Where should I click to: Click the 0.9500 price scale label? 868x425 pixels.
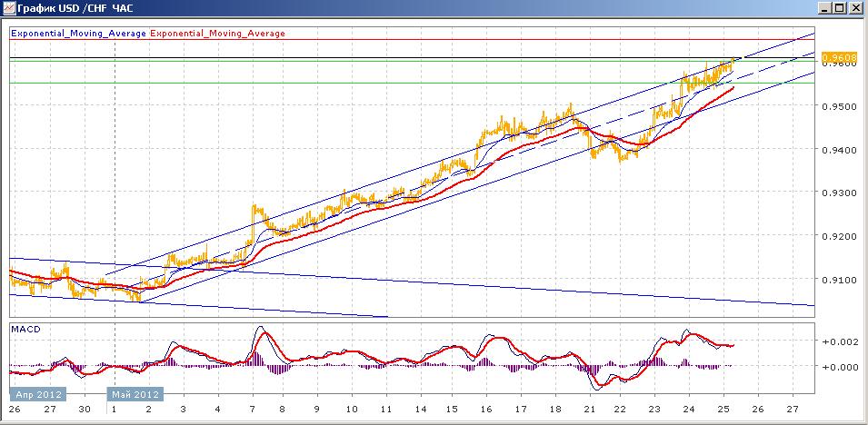pyautogui.click(x=836, y=105)
